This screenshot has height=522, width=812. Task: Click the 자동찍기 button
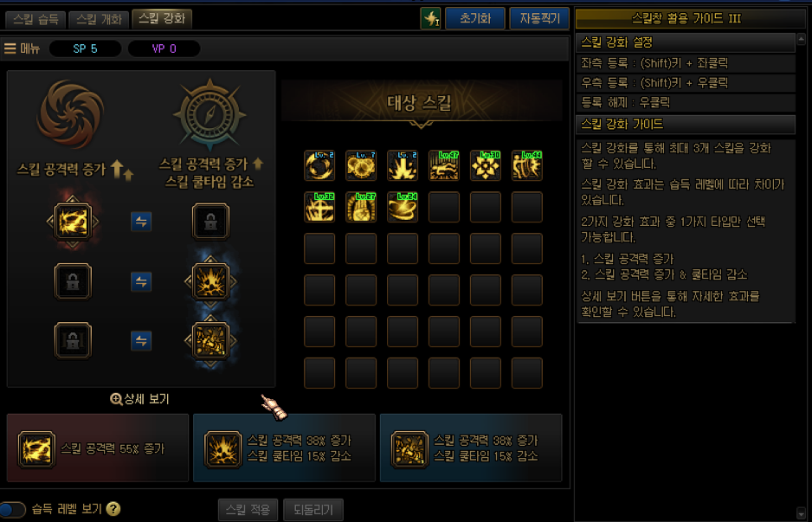click(539, 19)
